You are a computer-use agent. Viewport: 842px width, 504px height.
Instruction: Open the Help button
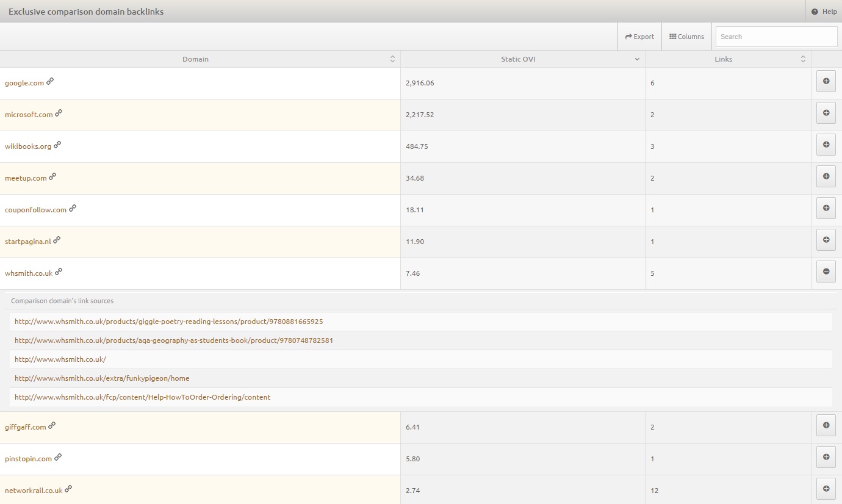pos(824,12)
